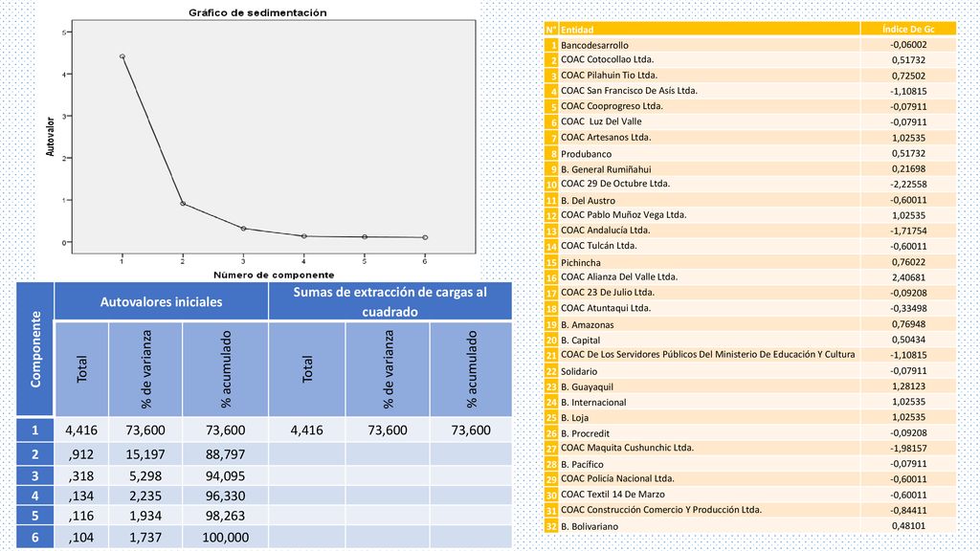This screenshot has width=980, height=551.
Task: Click the "Autovalores iniciales" header cell
Action: click(161, 301)
